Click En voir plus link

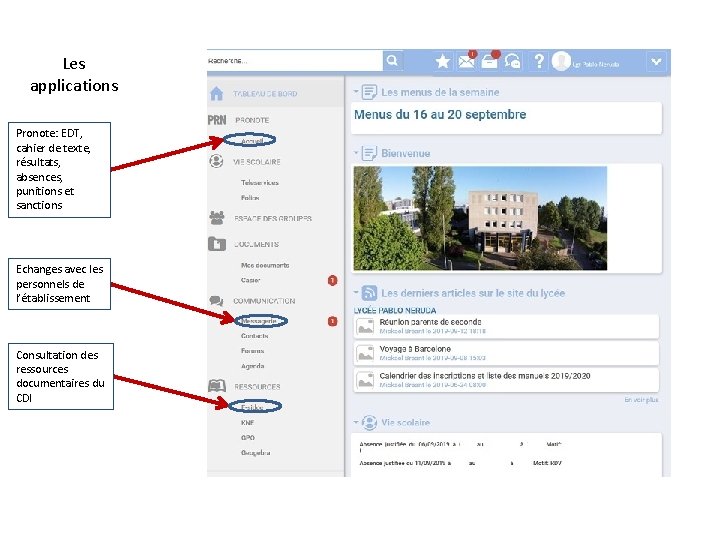(641, 400)
